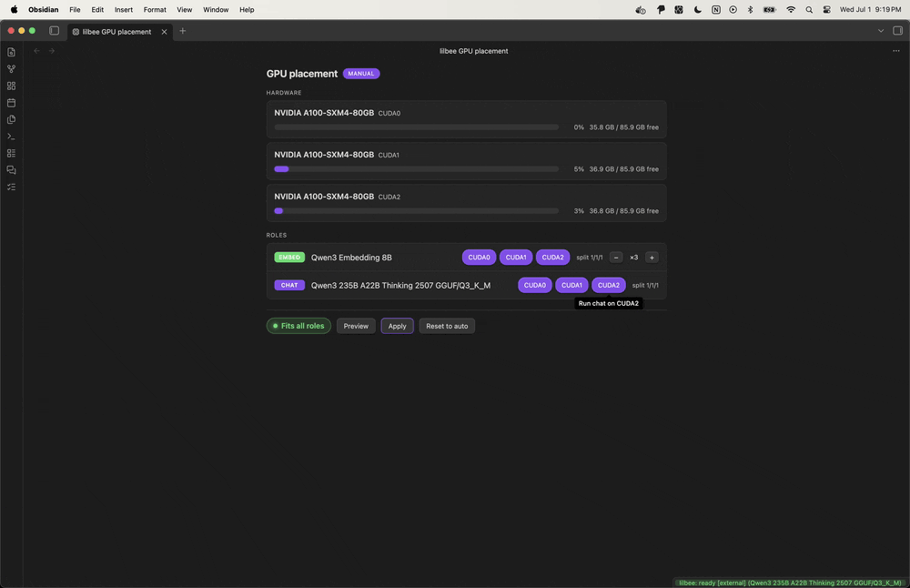Click the Qwen3 Embedding 8B model name

(x=351, y=258)
